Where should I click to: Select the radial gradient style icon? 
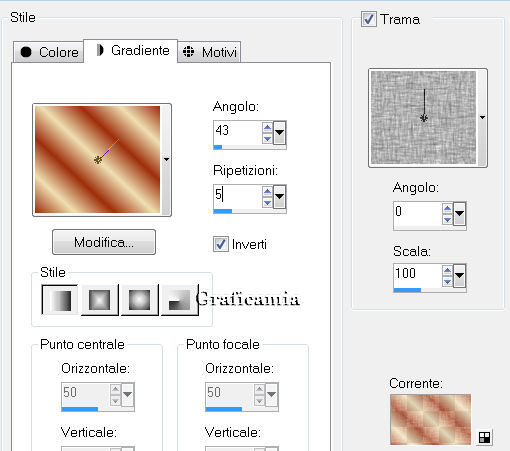(179, 300)
